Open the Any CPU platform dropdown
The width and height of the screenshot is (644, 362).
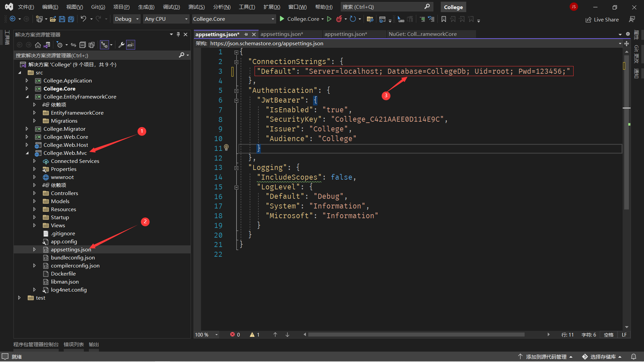[166, 19]
